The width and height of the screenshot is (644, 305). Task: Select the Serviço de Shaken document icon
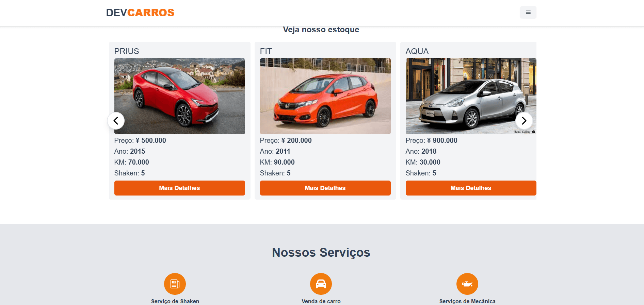[175, 284]
